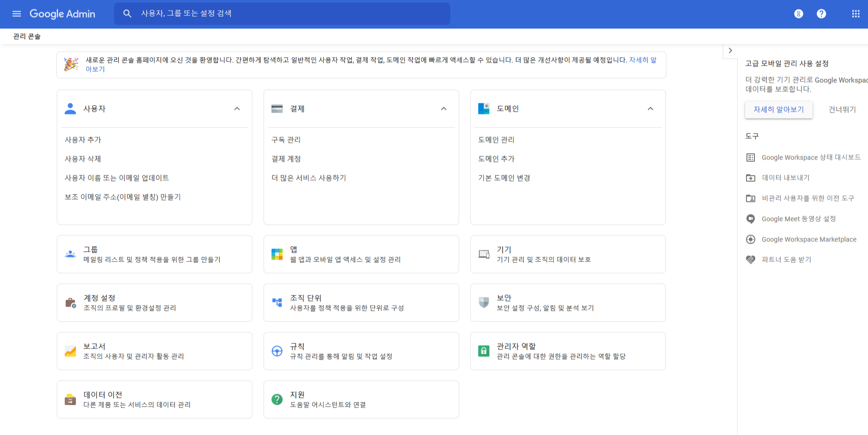Screen dimensions: 868x435
Task: Collapse the 사용자 card
Action: (237, 108)
